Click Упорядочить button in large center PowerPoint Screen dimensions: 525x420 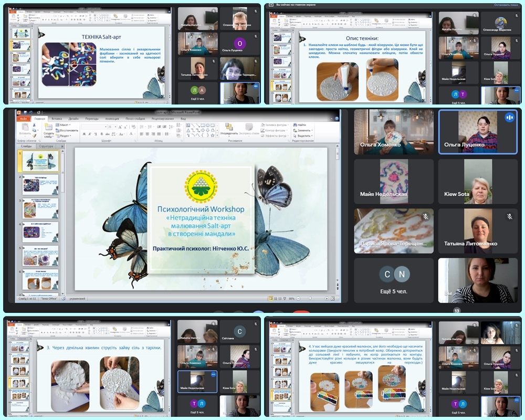point(229,129)
